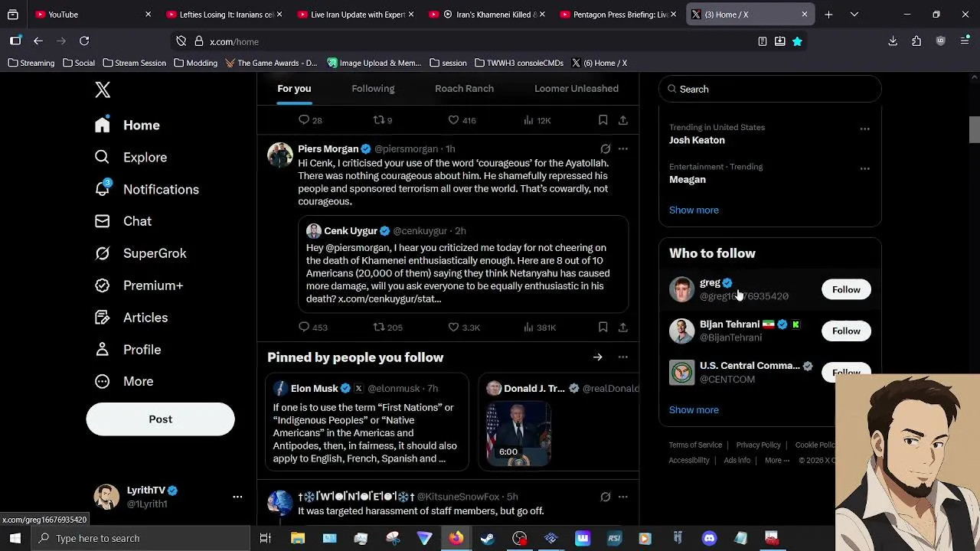
Task: Select the For you tab
Action: point(294,89)
